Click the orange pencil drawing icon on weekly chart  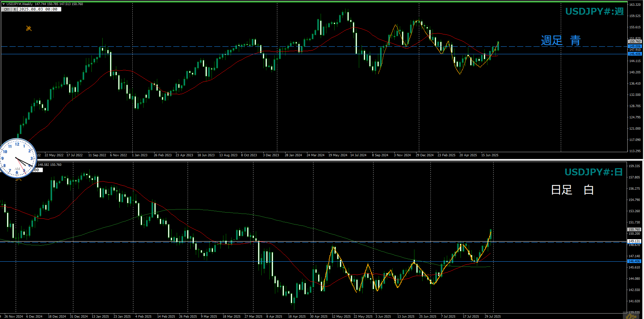coord(29,28)
